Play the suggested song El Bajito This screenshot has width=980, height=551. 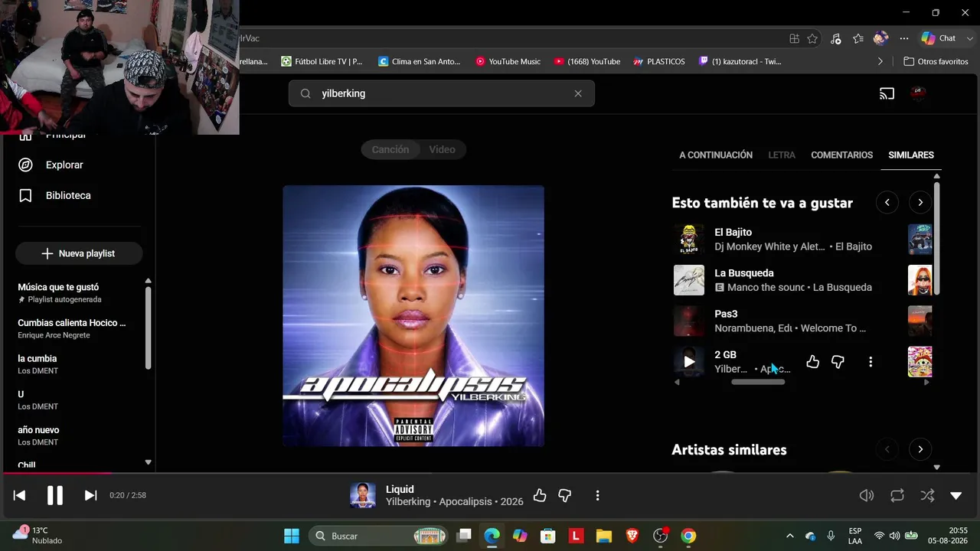[689, 240]
